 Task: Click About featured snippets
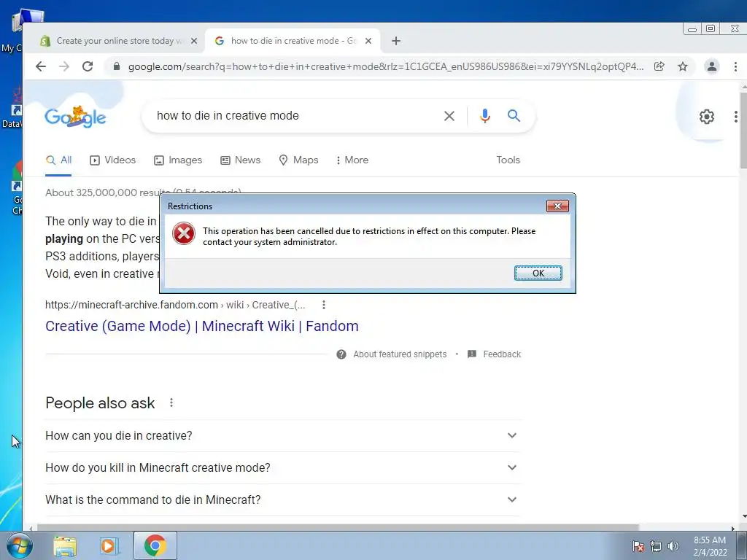[400, 354]
